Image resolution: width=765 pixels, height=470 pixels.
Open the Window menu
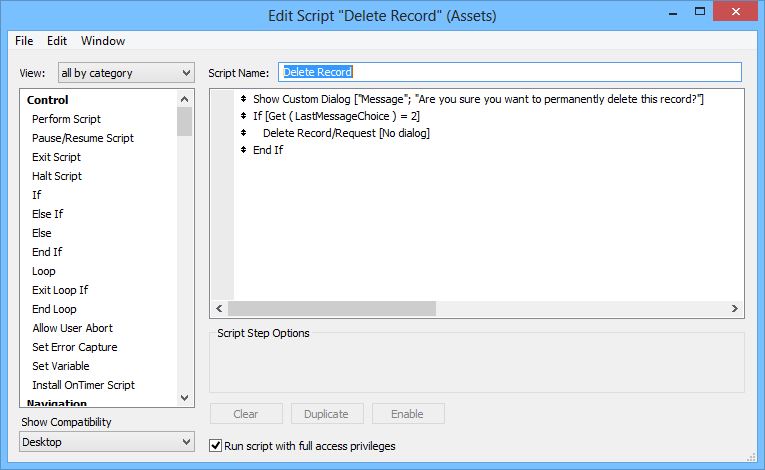[x=103, y=41]
